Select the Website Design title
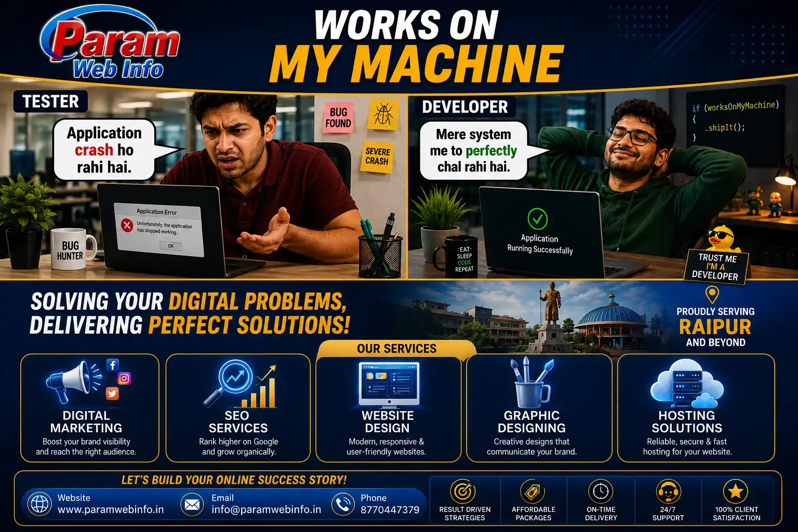 pyautogui.click(x=388, y=422)
